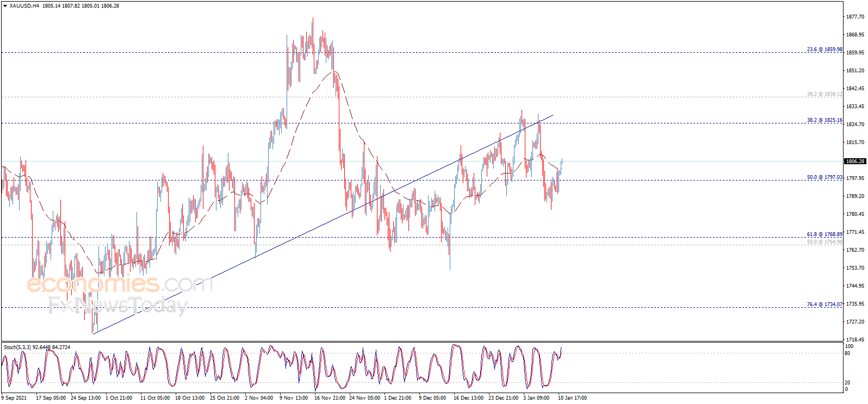
Task: Click the 3 Jan 09:00 time axis label
Action: (x=536, y=398)
